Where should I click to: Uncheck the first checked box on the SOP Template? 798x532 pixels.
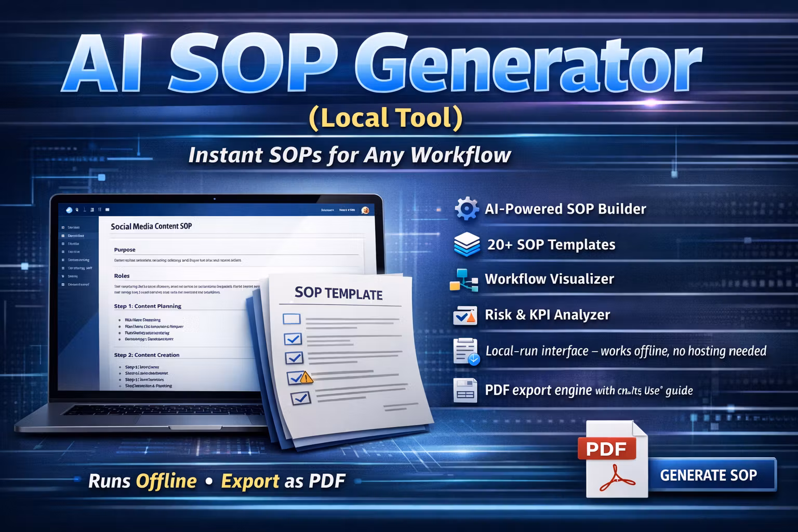292,338
